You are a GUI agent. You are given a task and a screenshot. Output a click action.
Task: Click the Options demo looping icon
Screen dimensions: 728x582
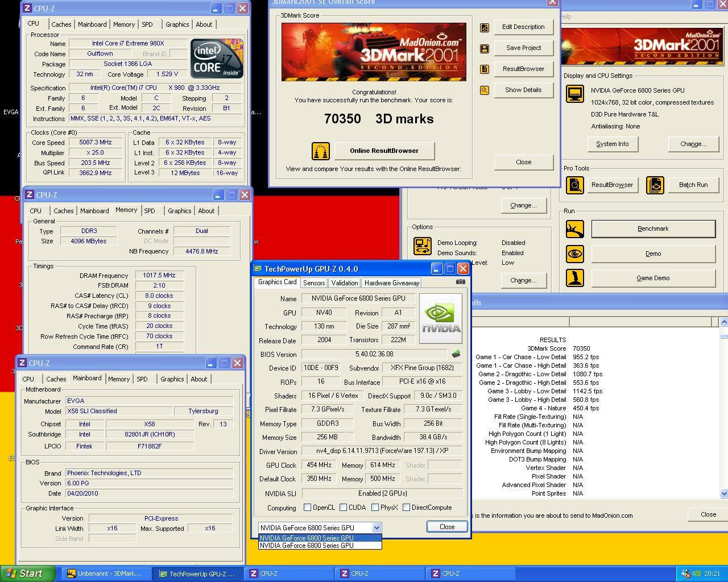pyautogui.click(x=423, y=246)
